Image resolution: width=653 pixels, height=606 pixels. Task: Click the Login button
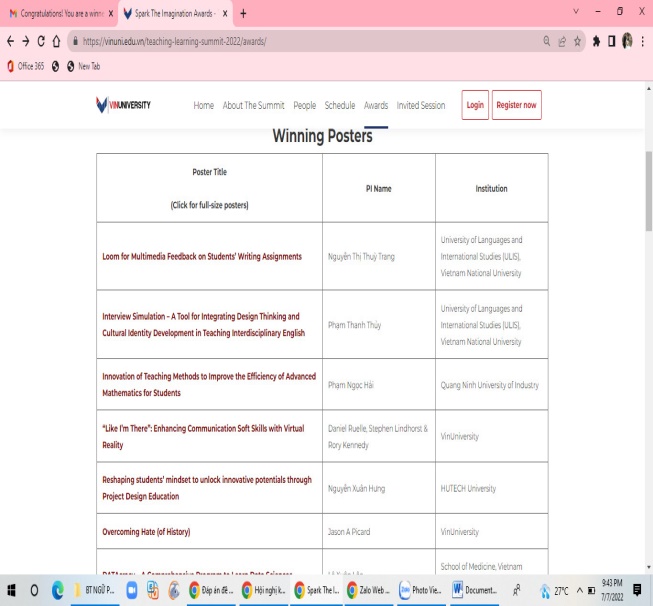click(x=475, y=105)
